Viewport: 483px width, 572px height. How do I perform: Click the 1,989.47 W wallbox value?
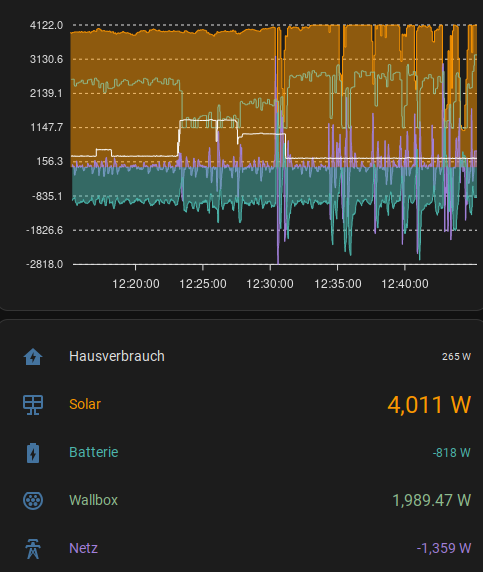(x=432, y=500)
